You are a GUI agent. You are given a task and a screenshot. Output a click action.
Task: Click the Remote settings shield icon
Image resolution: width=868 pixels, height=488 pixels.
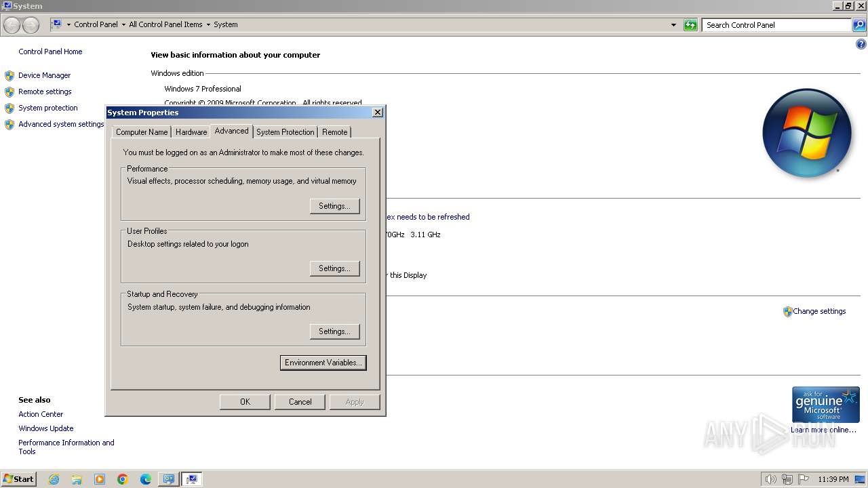(9, 91)
